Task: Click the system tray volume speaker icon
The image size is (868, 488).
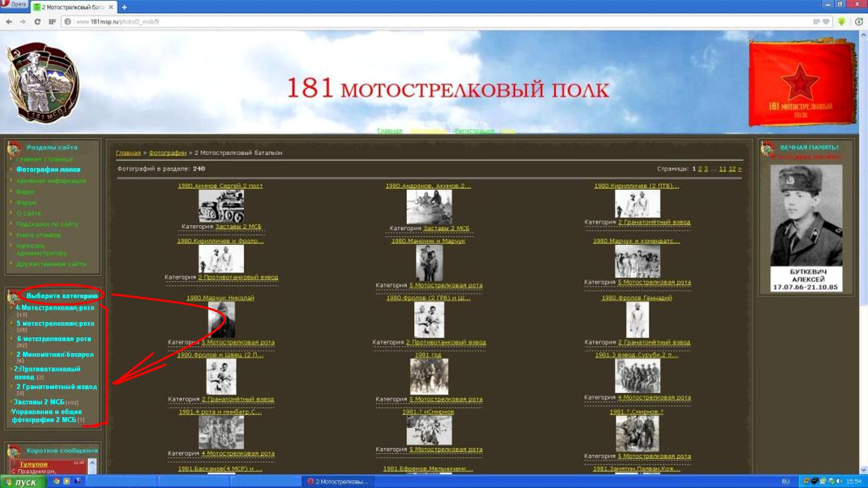Action: click(839, 481)
